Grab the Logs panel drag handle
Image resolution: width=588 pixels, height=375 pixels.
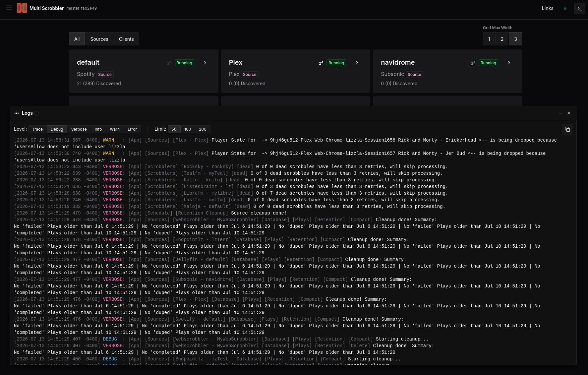(x=17, y=113)
